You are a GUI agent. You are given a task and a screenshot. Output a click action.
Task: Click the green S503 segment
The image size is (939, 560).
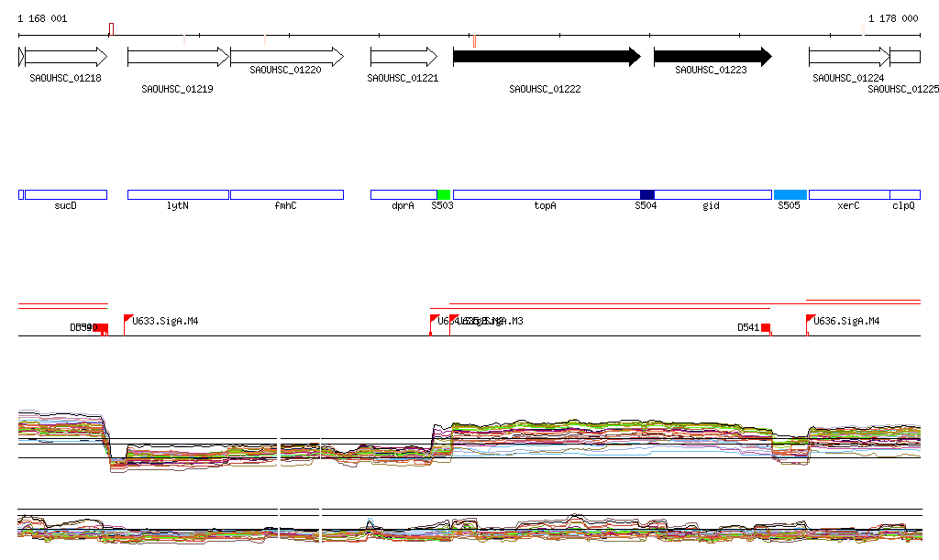[444, 194]
